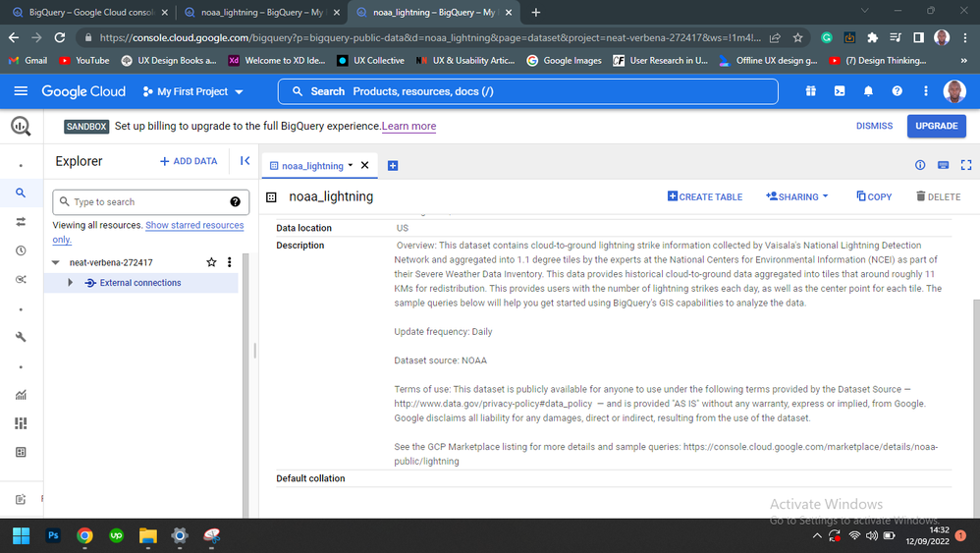Open Scheduled queries clock icon
Image resolution: width=980 pixels, height=553 pixels.
click(x=21, y=250)
